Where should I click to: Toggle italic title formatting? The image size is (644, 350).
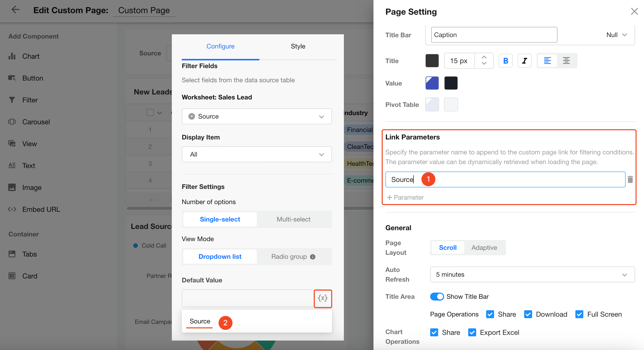pos(524,61)
